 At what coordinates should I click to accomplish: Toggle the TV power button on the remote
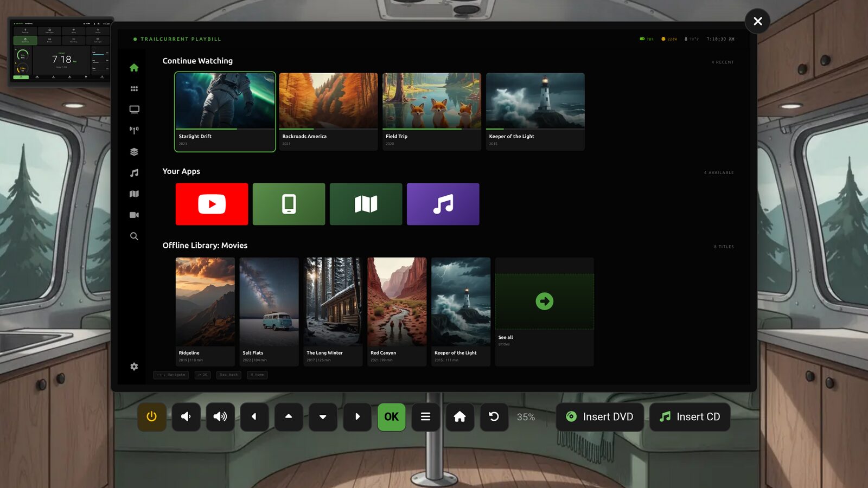point(151,416)
